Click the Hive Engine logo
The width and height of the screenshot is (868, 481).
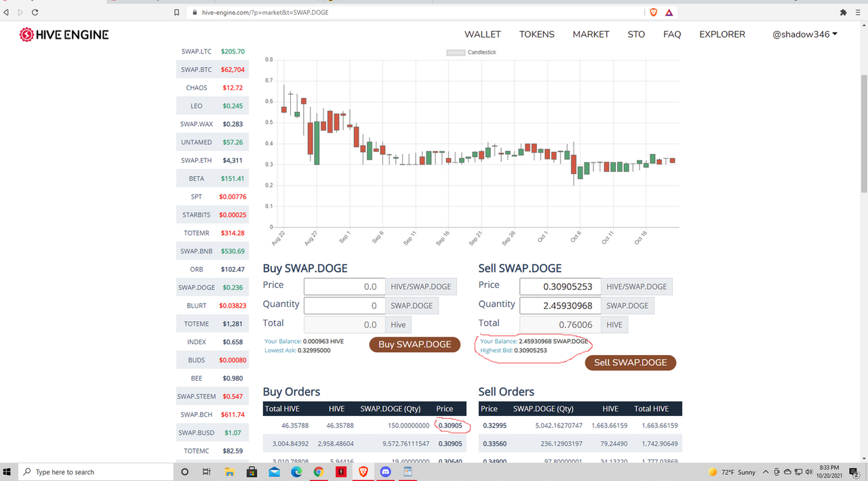(64, 34)
